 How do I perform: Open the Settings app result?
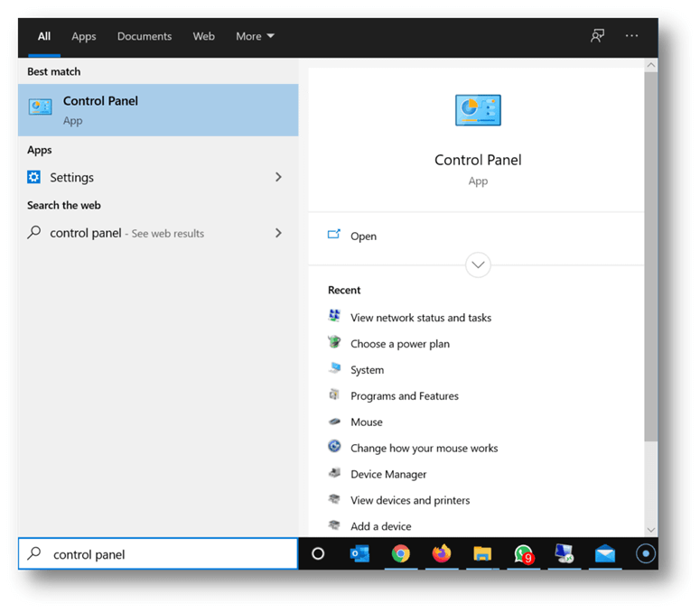(x=158, y=177)
